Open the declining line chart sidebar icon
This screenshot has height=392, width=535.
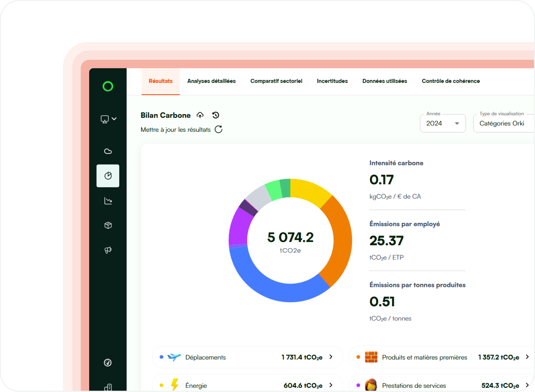[108, 201]
